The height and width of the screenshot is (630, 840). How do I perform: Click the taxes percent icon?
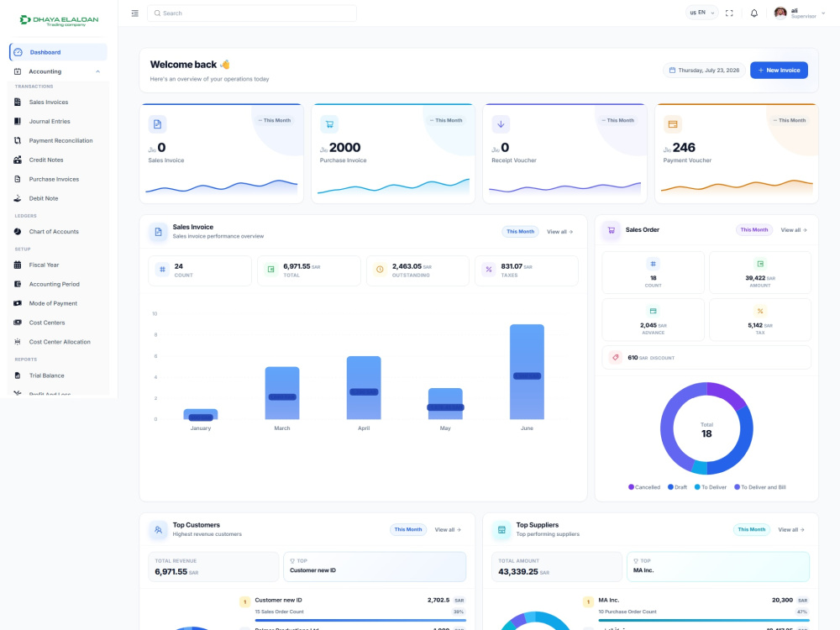(x=489, y=270)
